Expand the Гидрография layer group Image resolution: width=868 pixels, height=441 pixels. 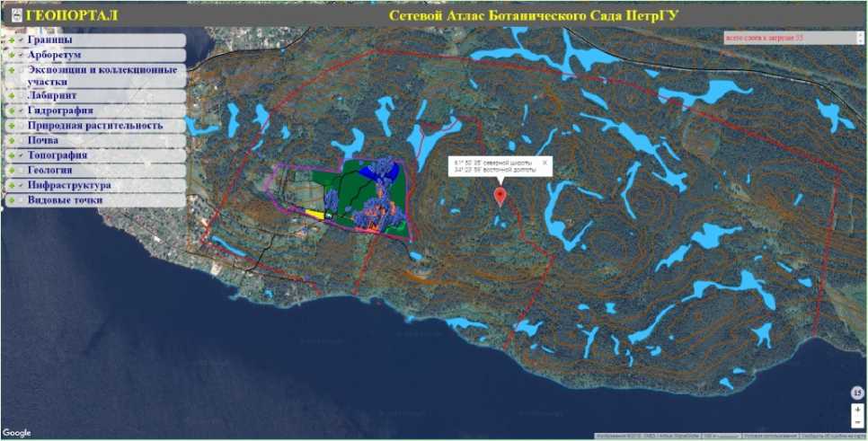[x=11, y=110]
